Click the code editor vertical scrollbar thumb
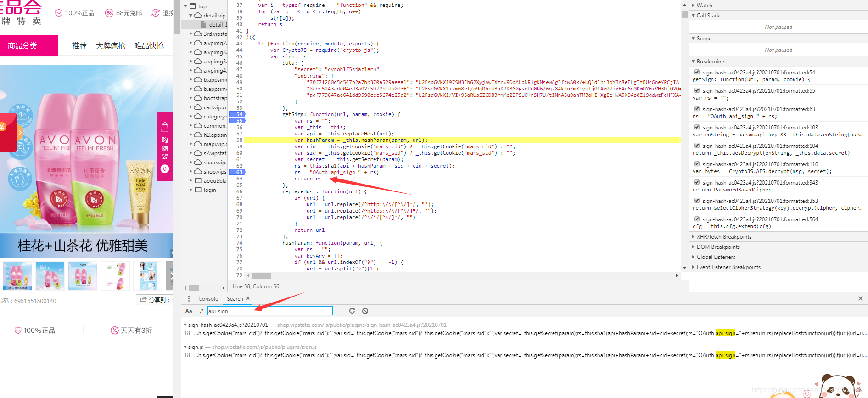 pos(684,14)
